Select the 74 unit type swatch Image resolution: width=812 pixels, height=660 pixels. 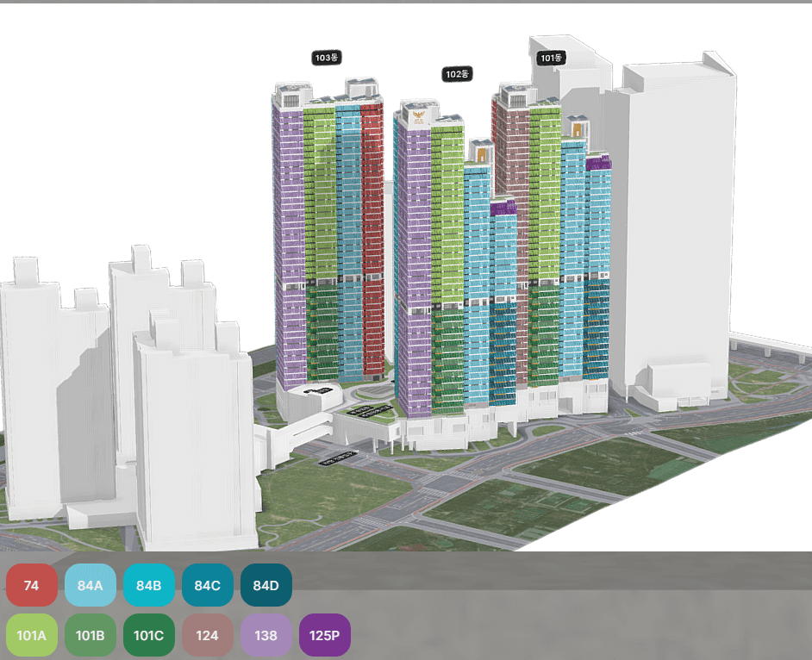[32, 585]
